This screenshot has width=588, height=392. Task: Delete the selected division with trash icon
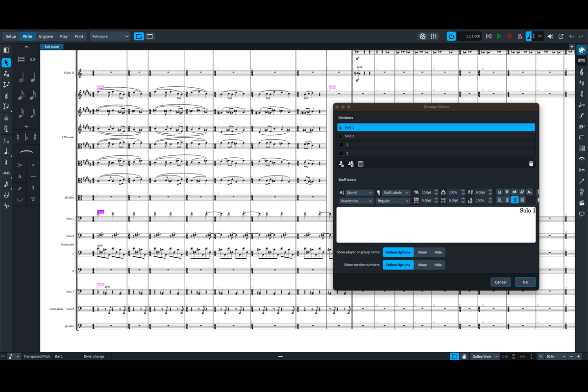click(x=531, y=164)
